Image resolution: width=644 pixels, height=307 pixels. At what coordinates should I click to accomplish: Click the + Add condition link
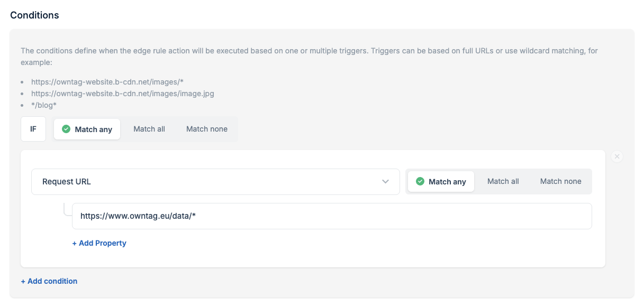(49, 281)
